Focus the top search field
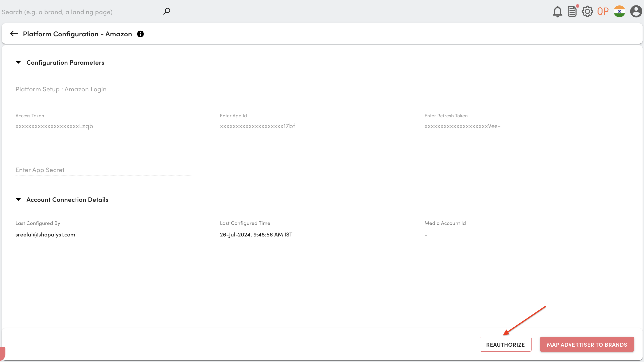The height and width of the screenshot is (362, 644). click(x=80, y=12)
